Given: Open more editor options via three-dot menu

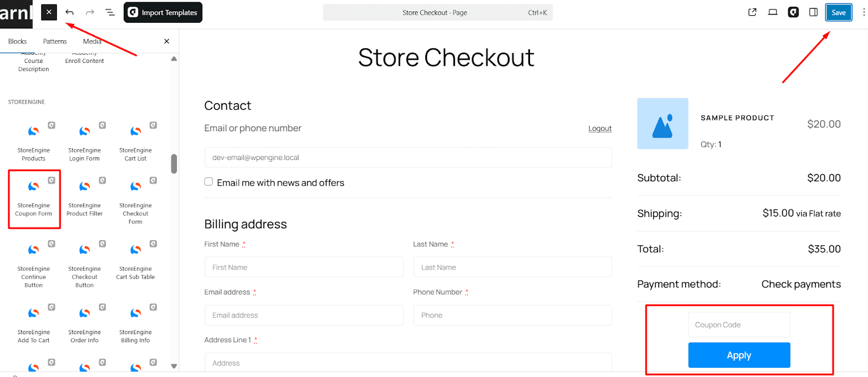Looking at the screenshot, I should coord(864,12).
